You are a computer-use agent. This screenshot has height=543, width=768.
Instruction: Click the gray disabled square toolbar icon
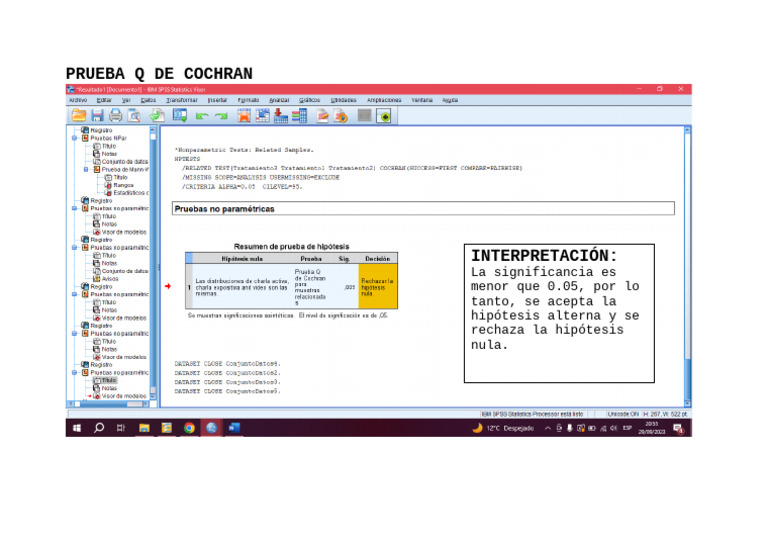[x=364, y=116]
